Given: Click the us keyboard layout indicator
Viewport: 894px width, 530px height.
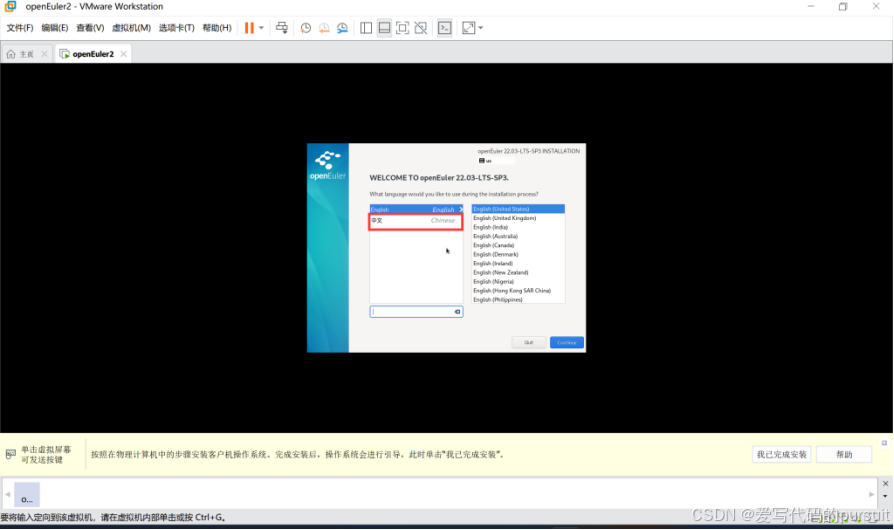Looking at the screenshot, I should [x=486, y=161].
